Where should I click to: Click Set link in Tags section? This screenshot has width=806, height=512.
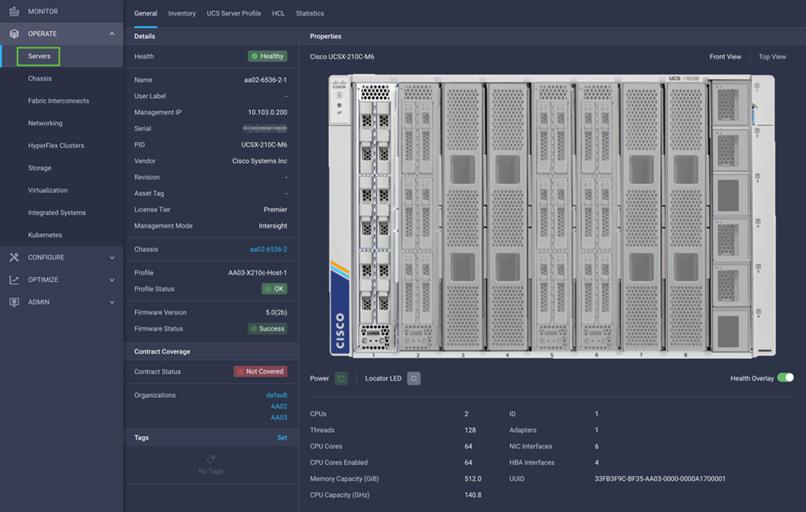click(282, 437)
